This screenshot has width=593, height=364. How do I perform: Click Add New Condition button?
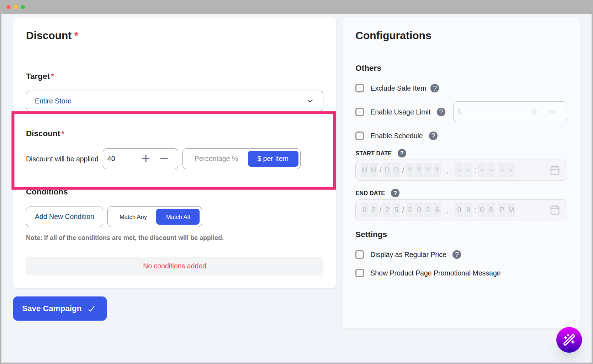coord(64,217)
